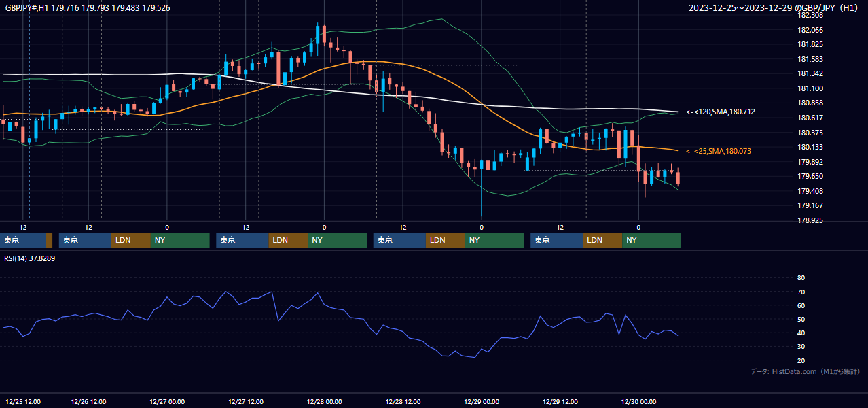Click the 12/28 00:00 time axis label
The height and width of the screenshot is (408, 868).
coord(324,402)
